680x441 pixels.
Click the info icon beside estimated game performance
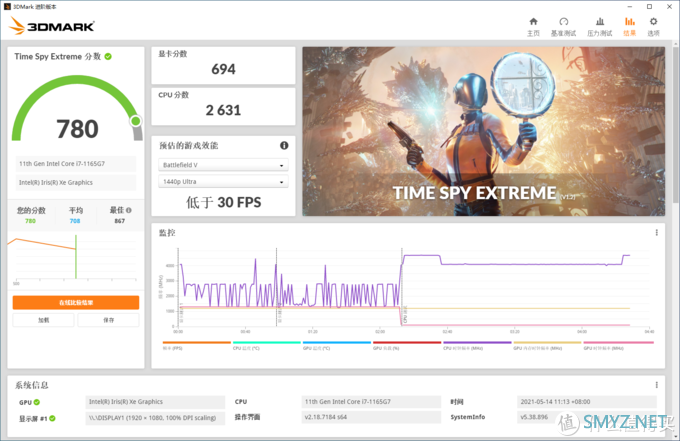284,145
